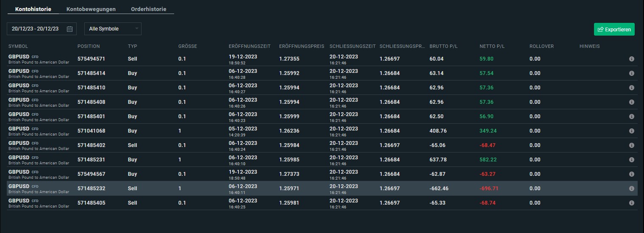
Task: Select position number 571485408
Action: tap(91, 102)
